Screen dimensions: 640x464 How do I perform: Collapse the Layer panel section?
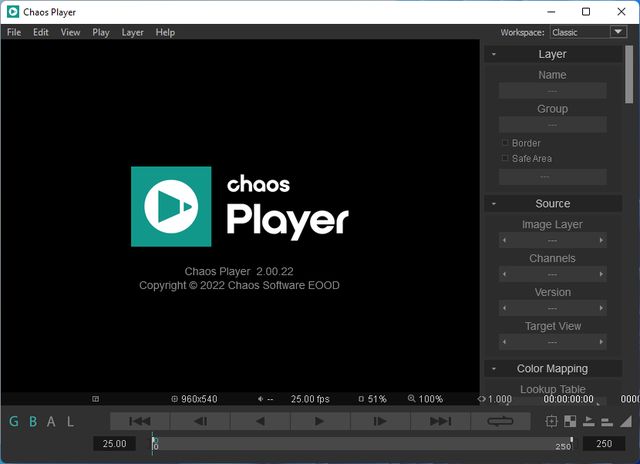(494, 54)
